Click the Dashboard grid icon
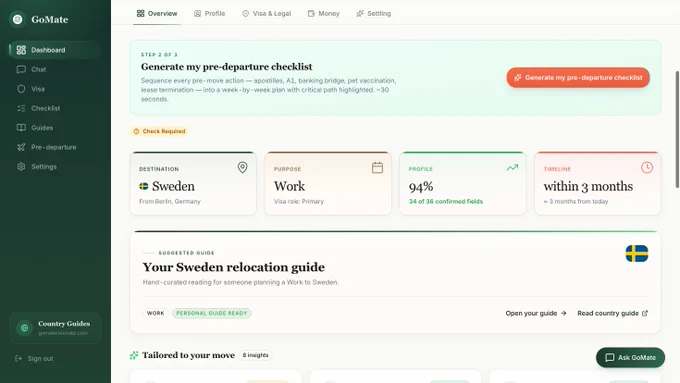The image size is (680, 383). [21, 50]
